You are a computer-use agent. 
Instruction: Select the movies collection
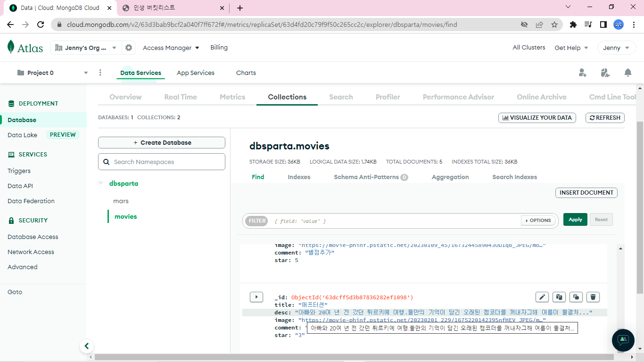(125, 217)
